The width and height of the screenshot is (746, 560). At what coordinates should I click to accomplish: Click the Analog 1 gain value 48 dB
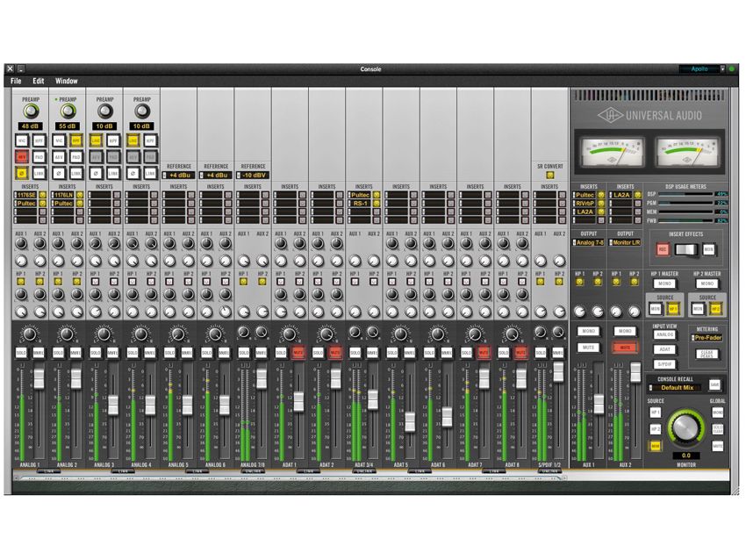point(31,126)
